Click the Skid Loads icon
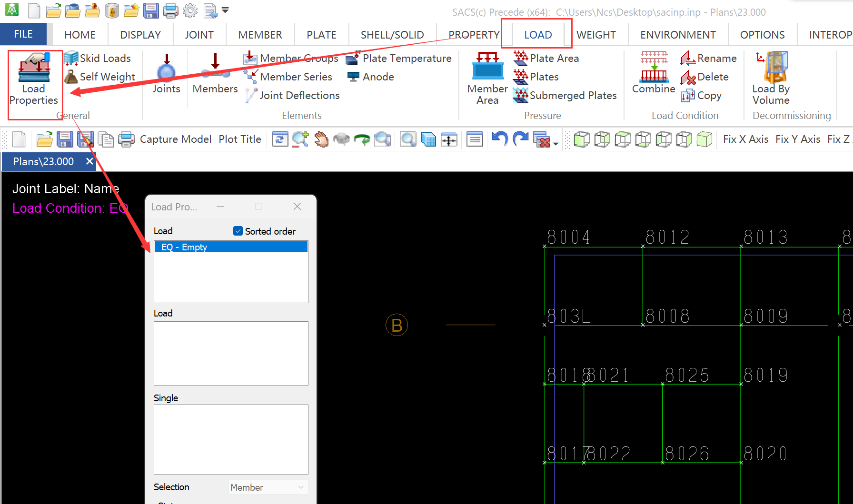Screen dimensions: 853x504 coord(71,58)
